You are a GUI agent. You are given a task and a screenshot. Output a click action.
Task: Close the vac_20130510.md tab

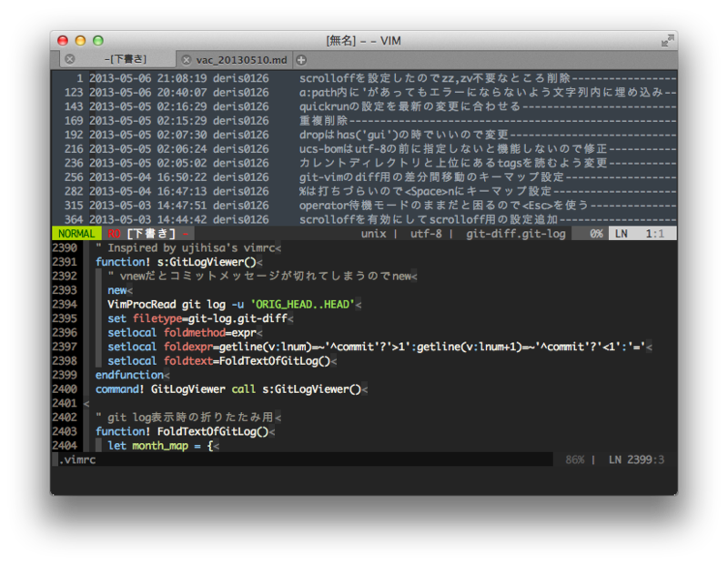click(x=187, y=60)
